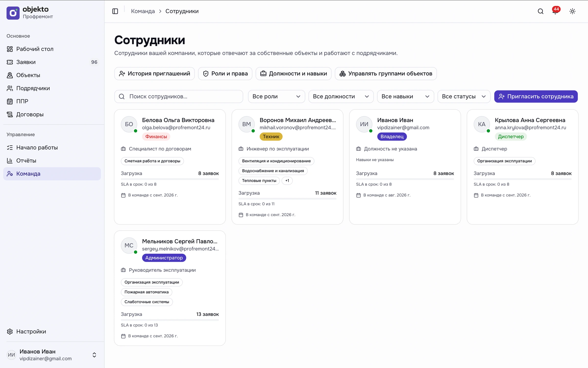Click Пригласить сотрудника button

[x=536, y=96]
